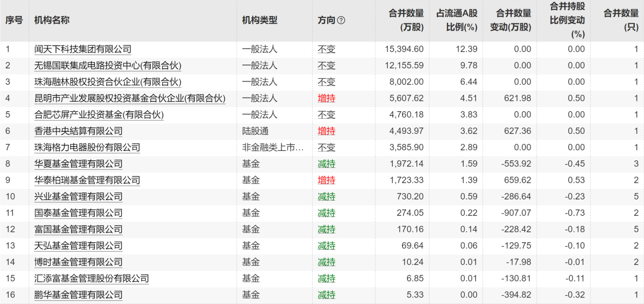
Task: Select the 15,394.60 holdings value
Action: tap(404, 49)
